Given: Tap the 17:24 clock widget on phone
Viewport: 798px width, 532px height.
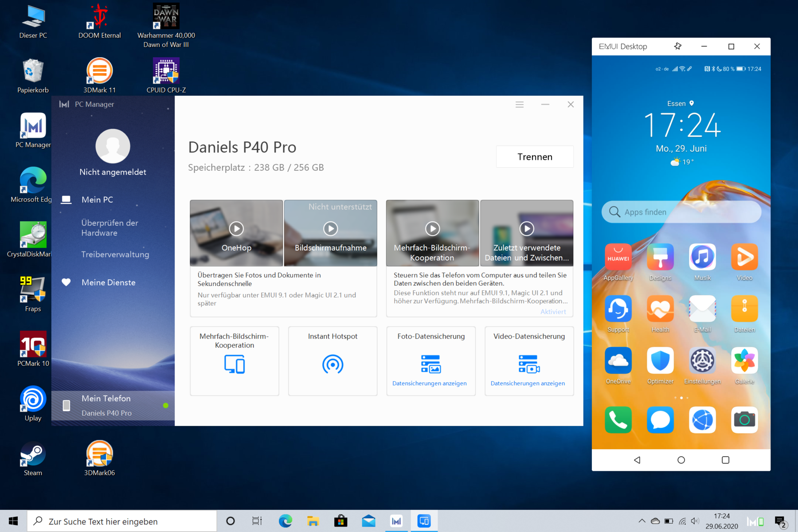Looking at the screenshot, I should click(x=682, y=125).
